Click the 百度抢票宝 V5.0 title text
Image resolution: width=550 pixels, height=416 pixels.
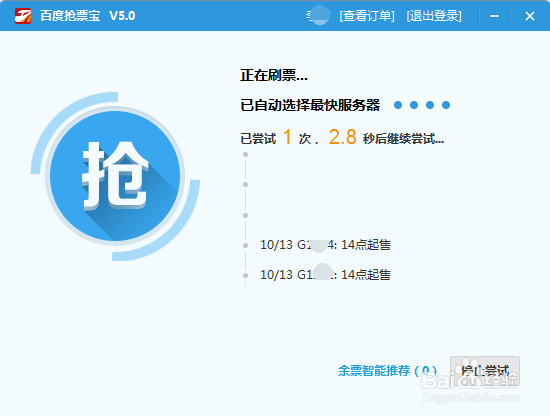(88, 16)
